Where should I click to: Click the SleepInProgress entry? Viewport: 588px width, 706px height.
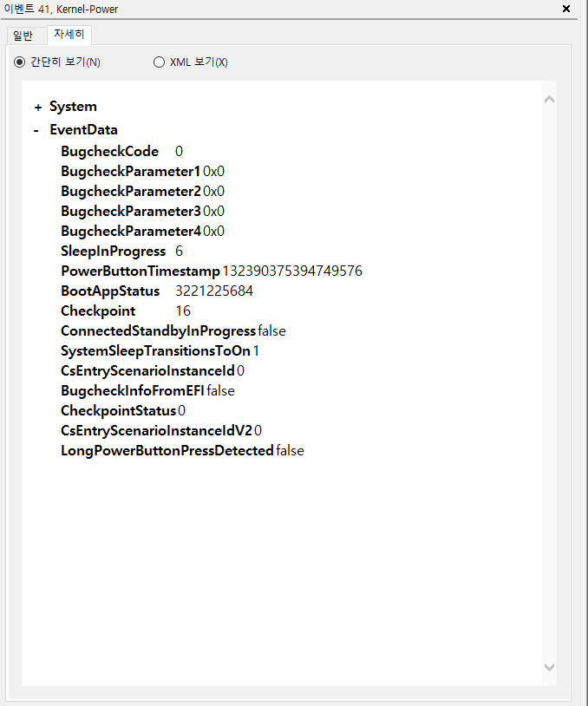[113, 251]
